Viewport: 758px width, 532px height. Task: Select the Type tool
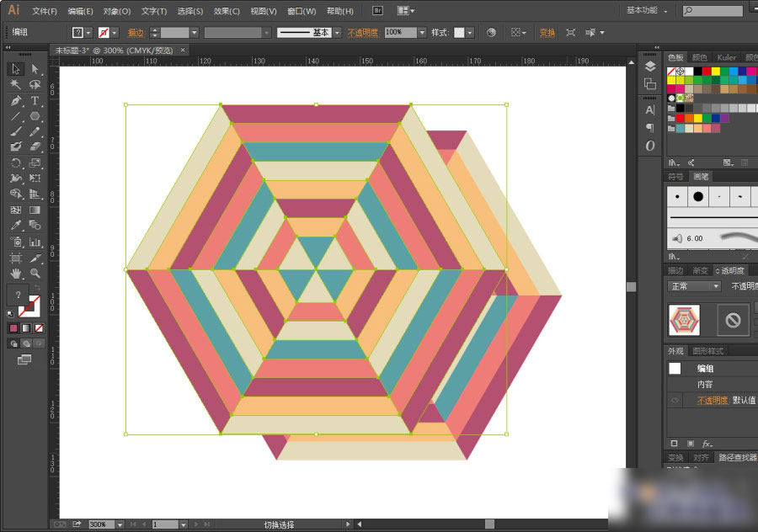coord(35,100)
